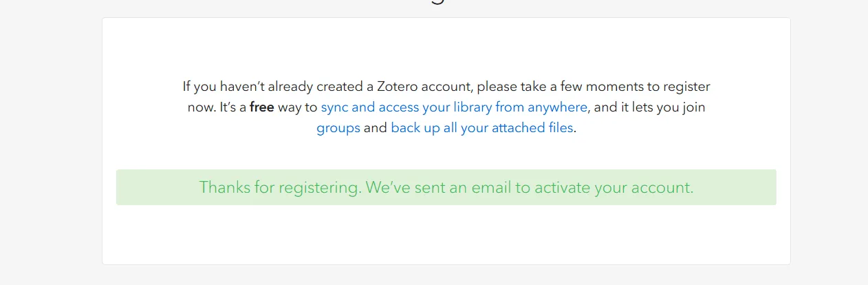Click the We've sent an email text
868x285 pixels.
tap(426, 187)
